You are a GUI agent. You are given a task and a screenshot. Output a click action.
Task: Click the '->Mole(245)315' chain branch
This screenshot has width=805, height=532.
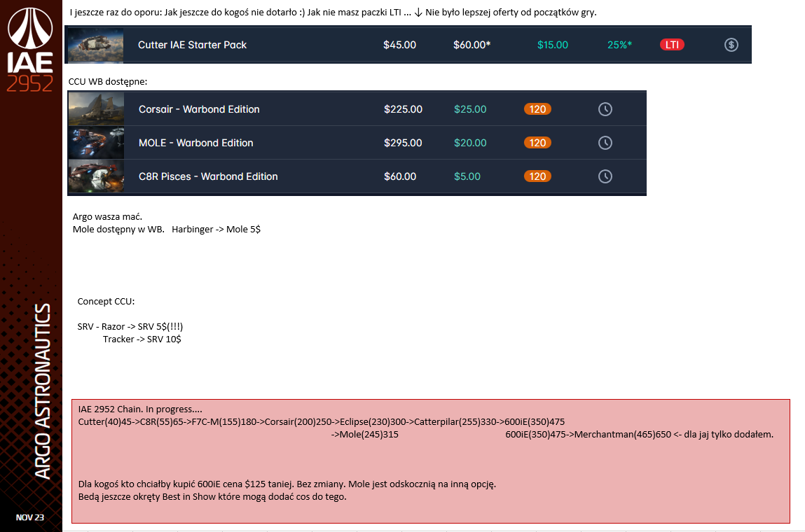pyautogui.click(x=364, y=435)
